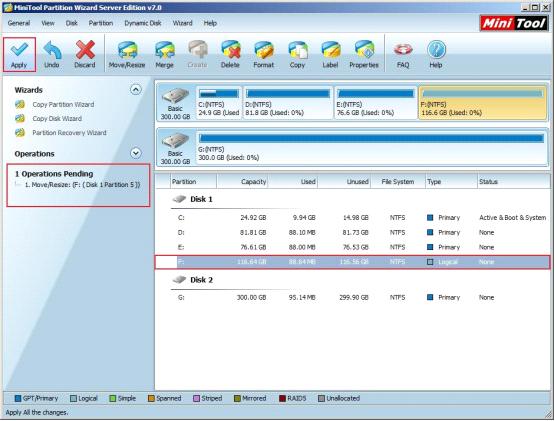The width and height of the screenshot is (555, 421).
Task: Click the Delete partition icon
Action: click(230, 50)
